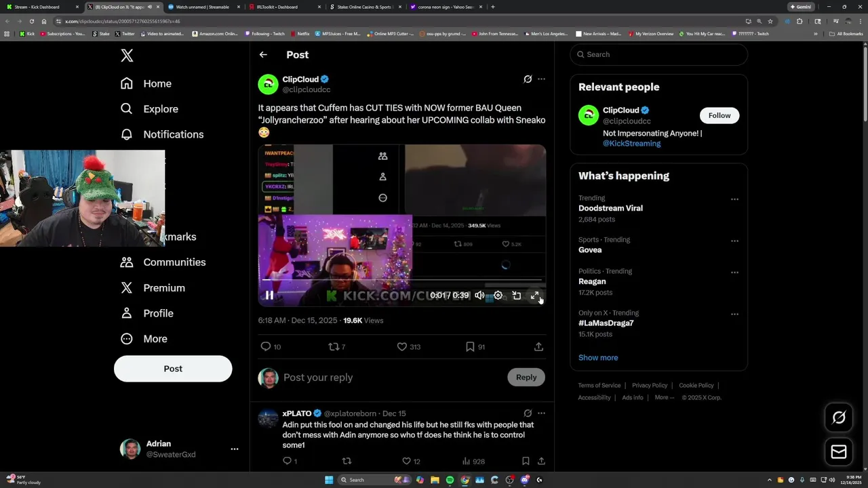
Task: Open a new browser tab
Action: point(492,7)
